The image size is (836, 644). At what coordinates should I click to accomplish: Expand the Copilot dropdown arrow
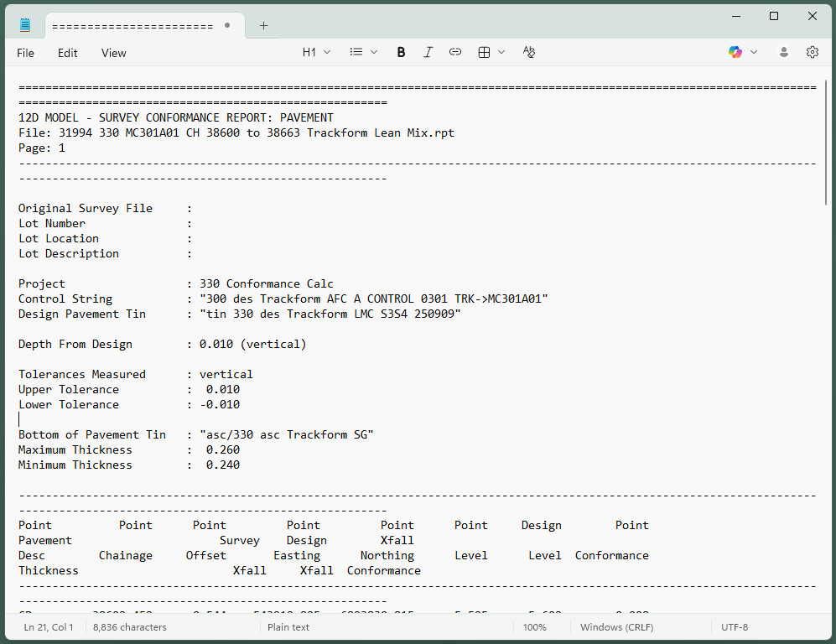[x=754, y=52]
